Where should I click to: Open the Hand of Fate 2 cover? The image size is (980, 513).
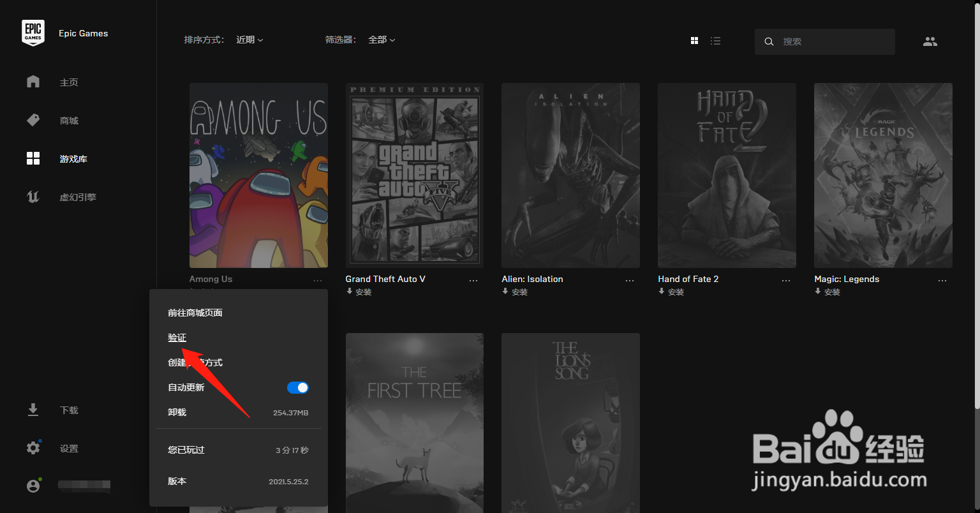pyautogui.click(x=727, y=175)
